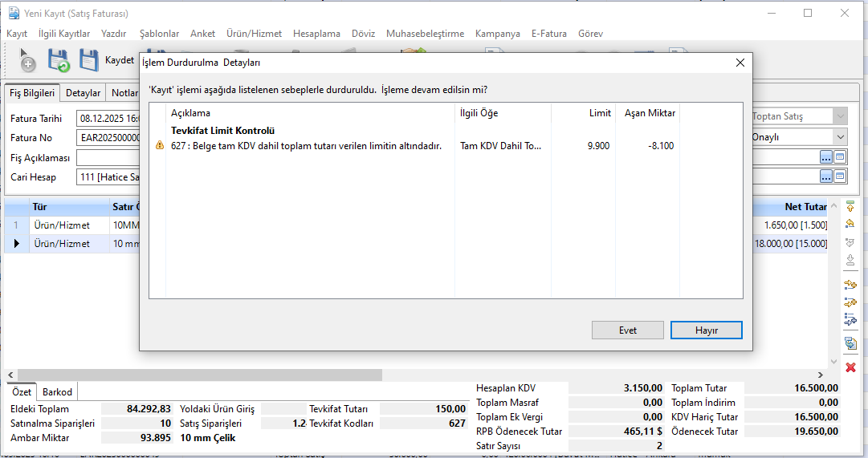
Task: Expand the Onaylı status dropdown
Action: point(840,137)
